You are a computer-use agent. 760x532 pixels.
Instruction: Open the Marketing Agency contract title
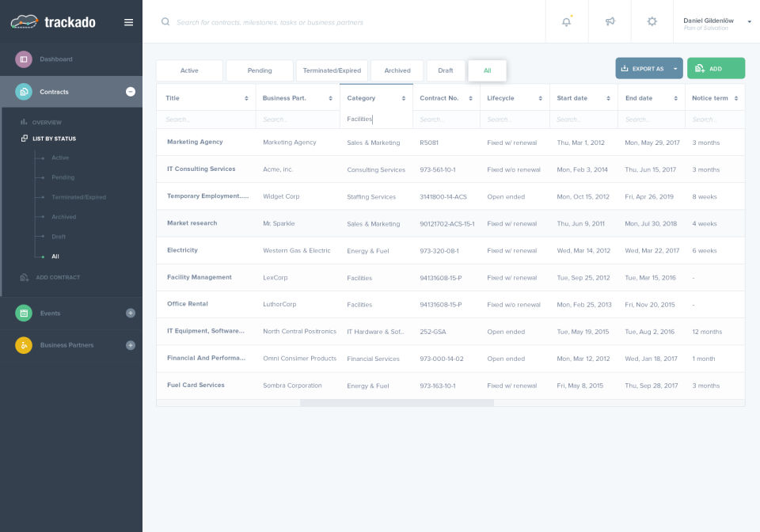195,142
